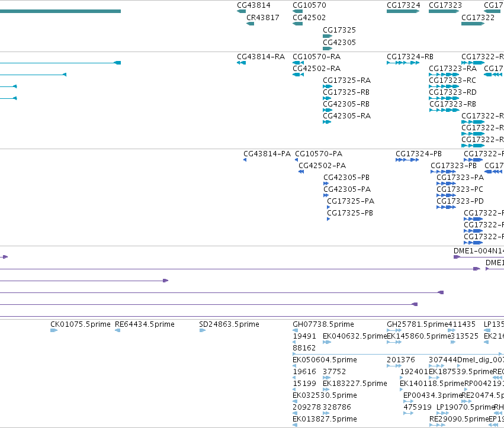Click the 328786 feature label
This screenshot has height=428, width=504.
click(337, 407)
